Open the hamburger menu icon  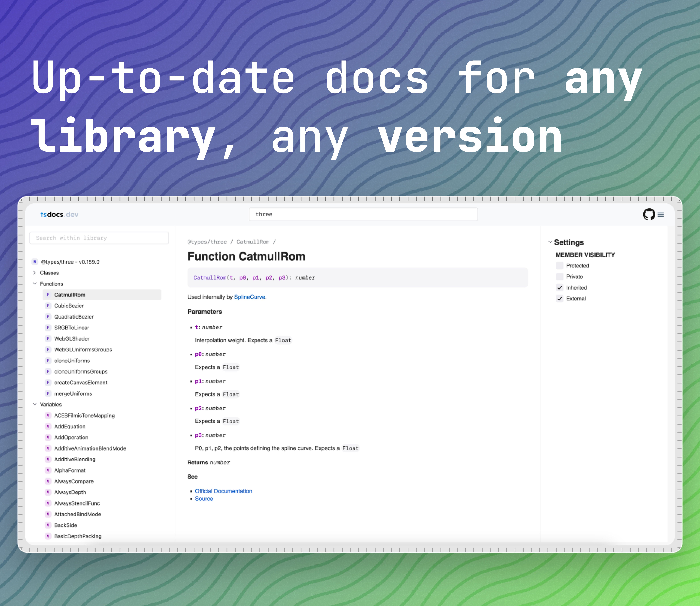pos(660,215)
